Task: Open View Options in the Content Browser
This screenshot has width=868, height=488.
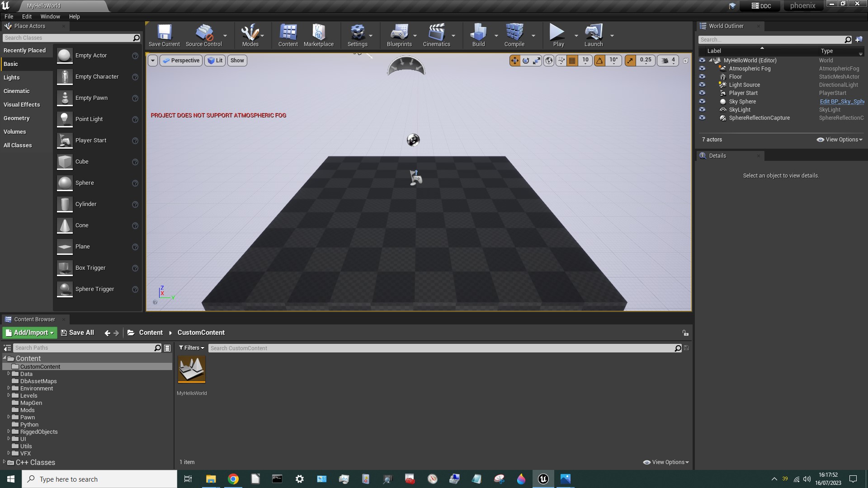Action: [x=666, y=462]
